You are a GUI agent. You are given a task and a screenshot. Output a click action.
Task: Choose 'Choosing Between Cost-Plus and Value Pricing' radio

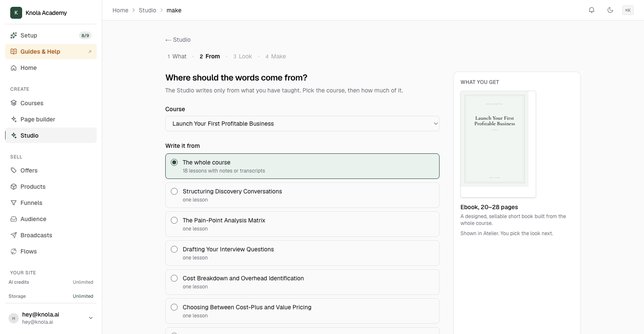click(x=174, y=307)
